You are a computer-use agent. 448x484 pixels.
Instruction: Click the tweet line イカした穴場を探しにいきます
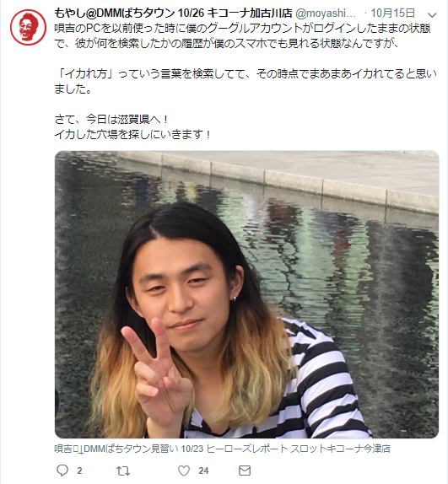132,134
